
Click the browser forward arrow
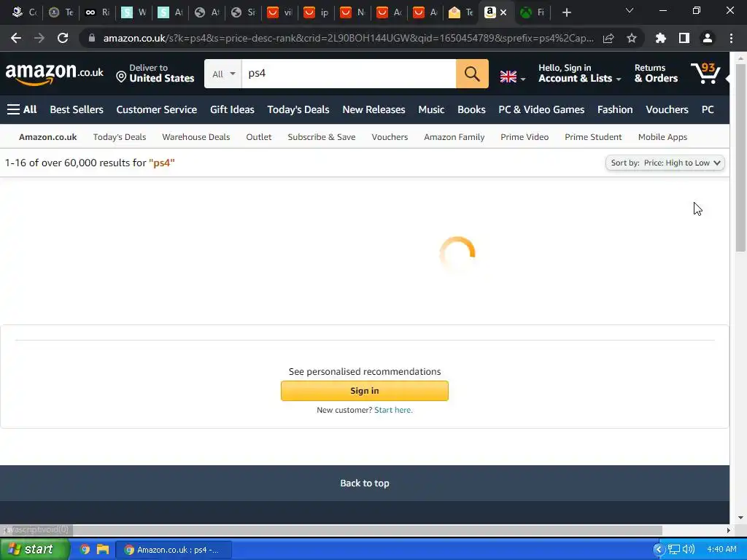click(x=39, y=38)
